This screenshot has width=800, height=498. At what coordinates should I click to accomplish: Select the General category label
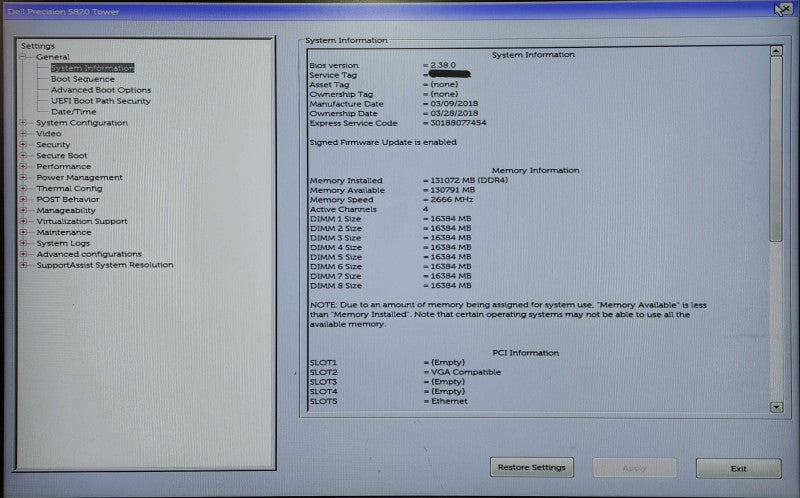click(53, 57)
